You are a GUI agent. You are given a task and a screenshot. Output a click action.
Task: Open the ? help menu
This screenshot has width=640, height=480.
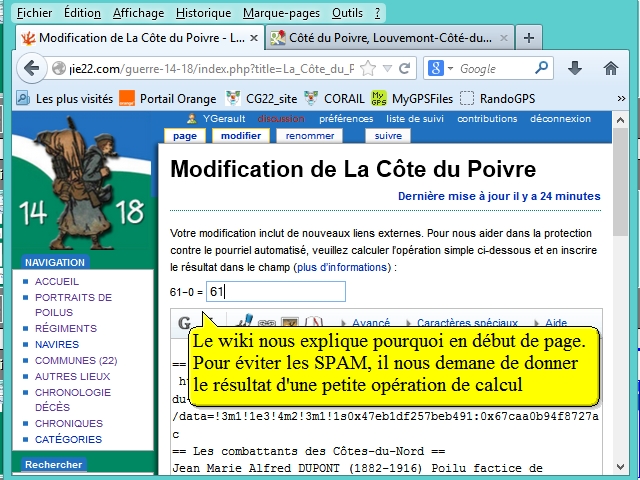377,13
